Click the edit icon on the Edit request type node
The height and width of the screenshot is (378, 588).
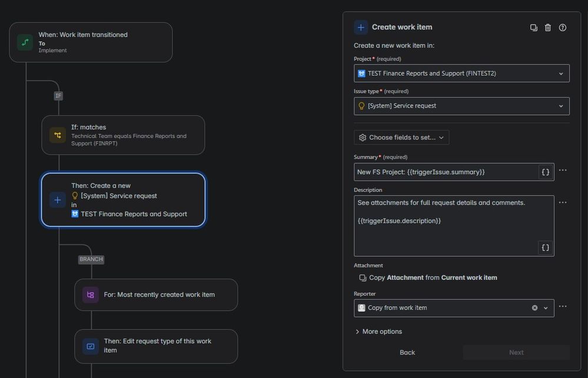89,346
